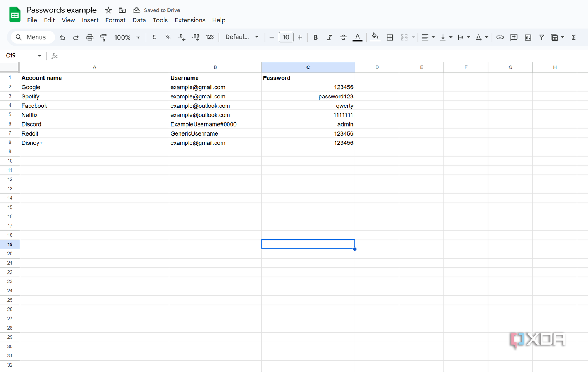This screenshot has height=372, width=588.
Task: Open the Tools menu
Action: tap(160, 20)
